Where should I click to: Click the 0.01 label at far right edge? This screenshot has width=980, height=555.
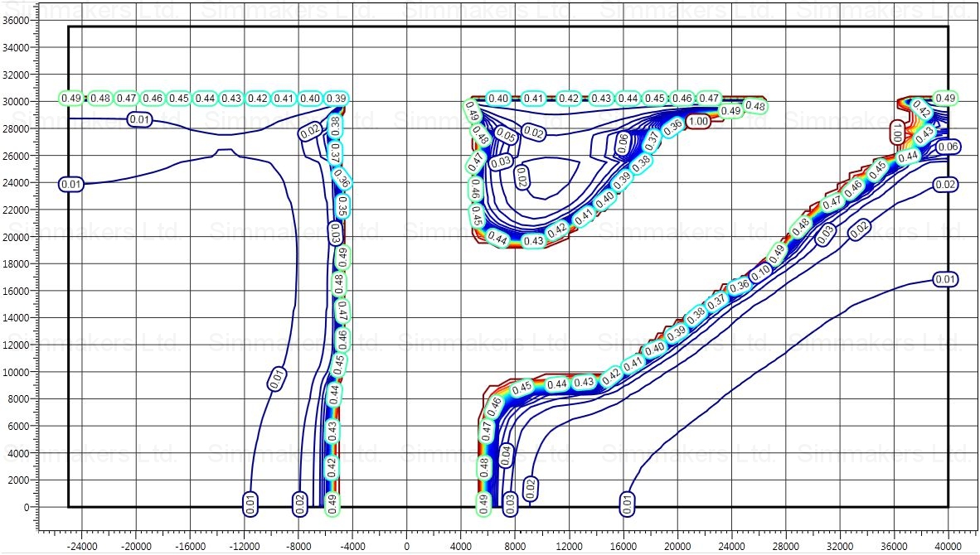945,279
